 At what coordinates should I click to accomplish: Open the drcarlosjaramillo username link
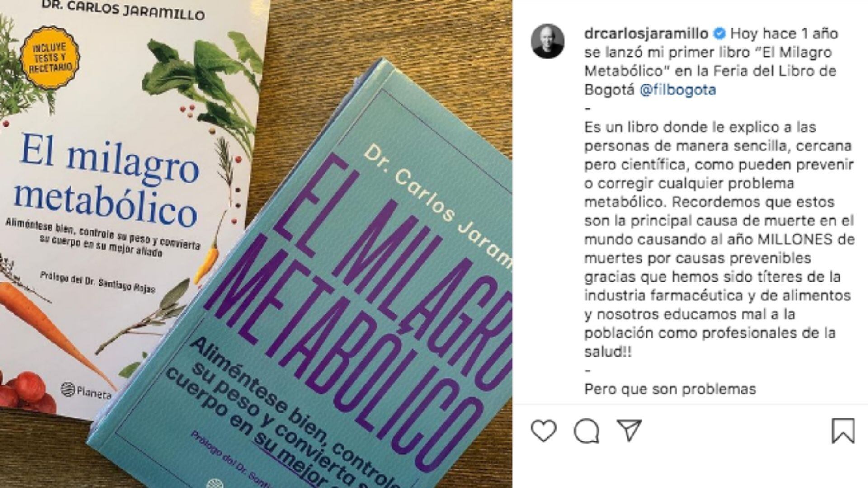[x=646, y=34]
